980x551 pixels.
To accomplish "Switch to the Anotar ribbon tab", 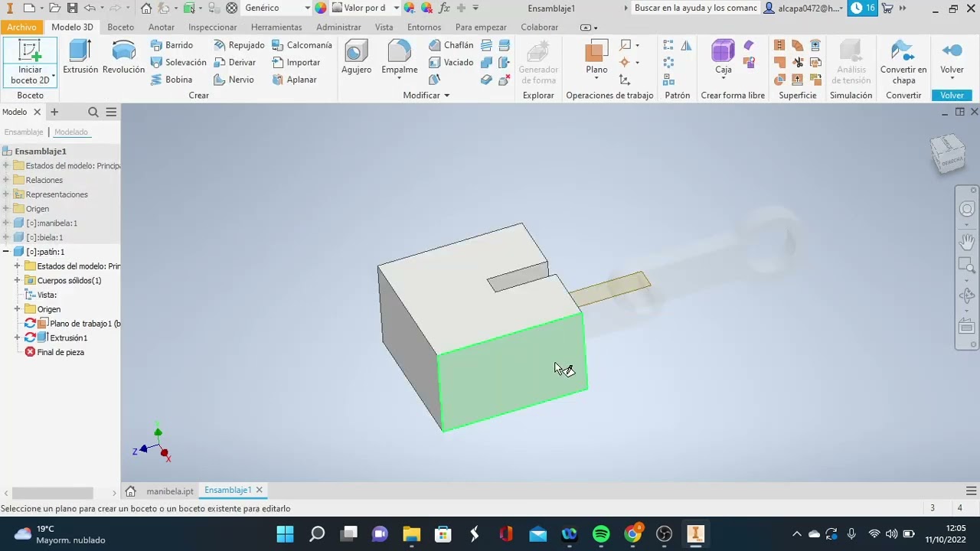I will click(x=162, y=27).
